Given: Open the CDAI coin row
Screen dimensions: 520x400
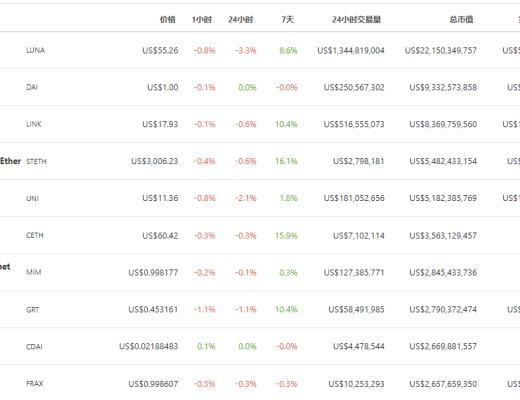Looking at the screenshot, I should 260,346.
